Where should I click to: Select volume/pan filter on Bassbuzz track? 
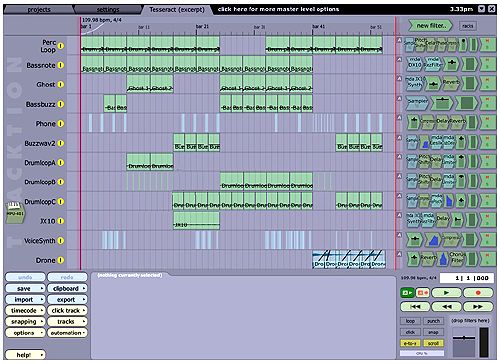(442, 103)
